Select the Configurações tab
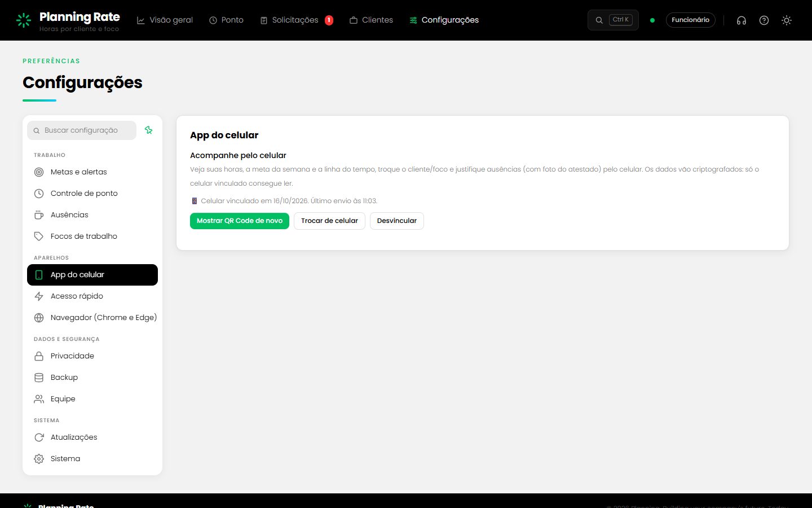 coord(444,20)
